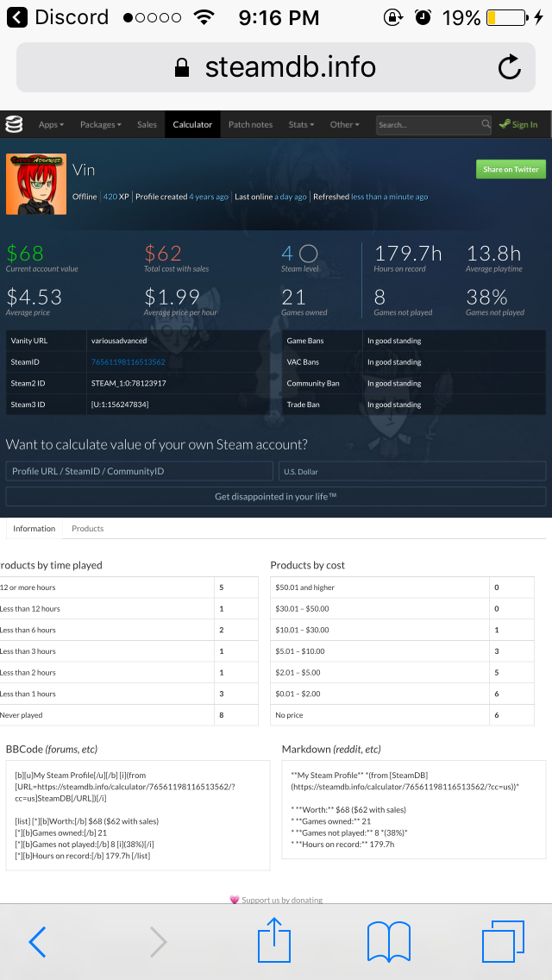Screen dimensions: 552x980
Task: Open Safari's share sheet icon
Action: [x=274, y=939]
